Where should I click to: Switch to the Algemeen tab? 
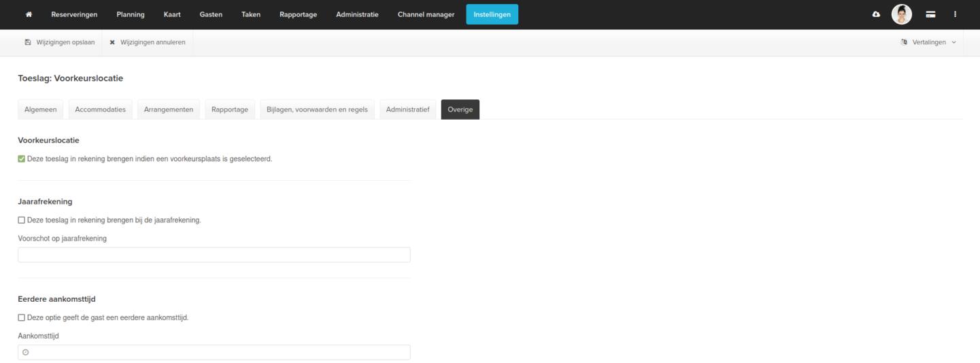40,109
